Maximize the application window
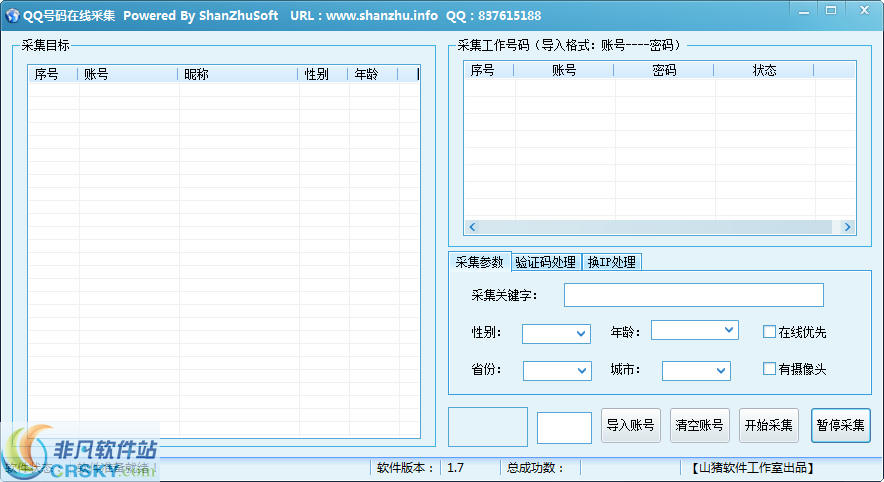The height and width of the screenshot is (482, 884). (831, 11)
